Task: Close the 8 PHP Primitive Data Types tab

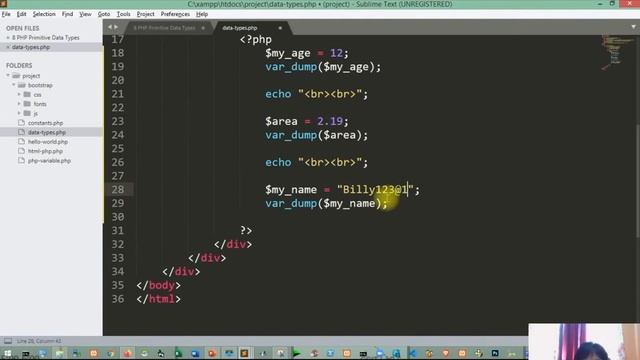Action: coord(203,28)
